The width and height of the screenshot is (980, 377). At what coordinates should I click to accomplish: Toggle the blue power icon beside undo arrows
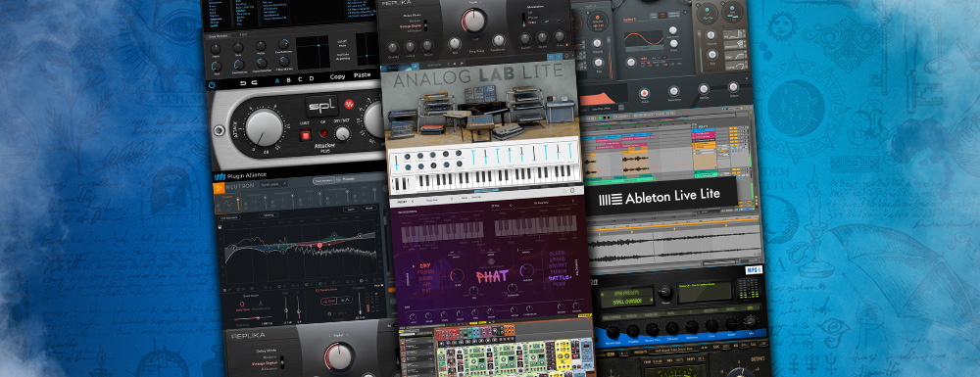point(213,84)
